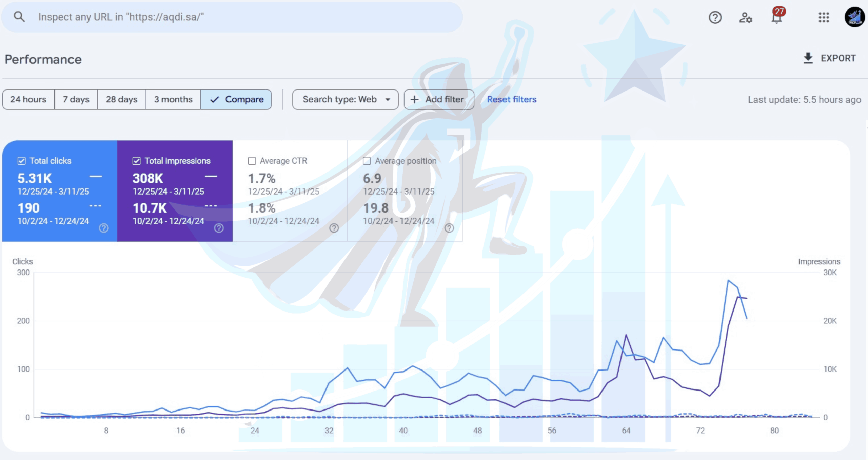This screenshot has height=460, width=868.
Task: Open the Search type: Web dropdown
Action: [345, 99]
